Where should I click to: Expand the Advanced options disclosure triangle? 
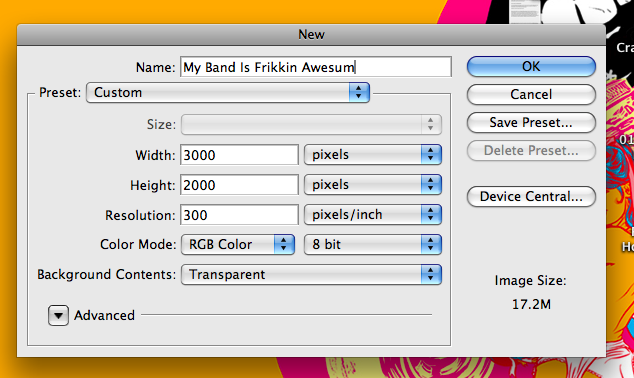(58, 315)
